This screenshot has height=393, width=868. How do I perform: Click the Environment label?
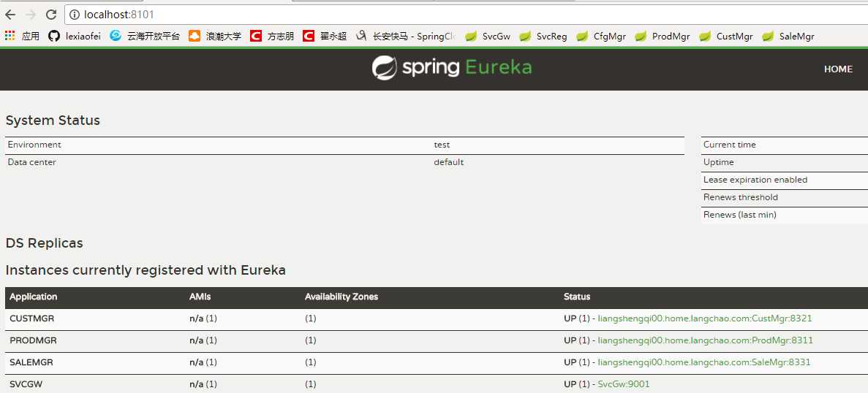[x=34, y=145]
